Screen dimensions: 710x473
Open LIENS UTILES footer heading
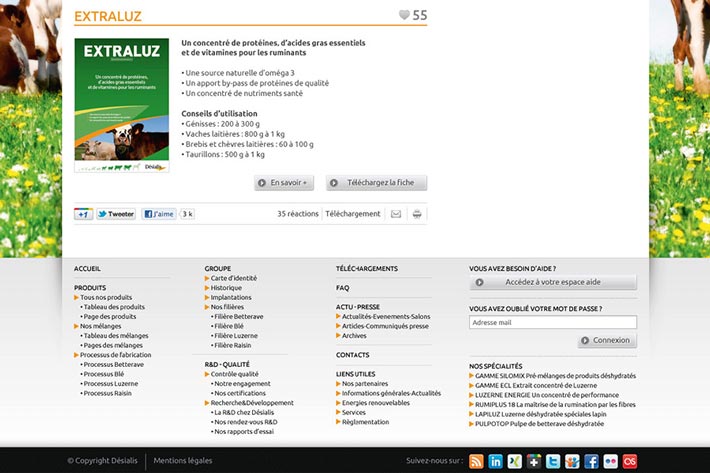(355, 374)
